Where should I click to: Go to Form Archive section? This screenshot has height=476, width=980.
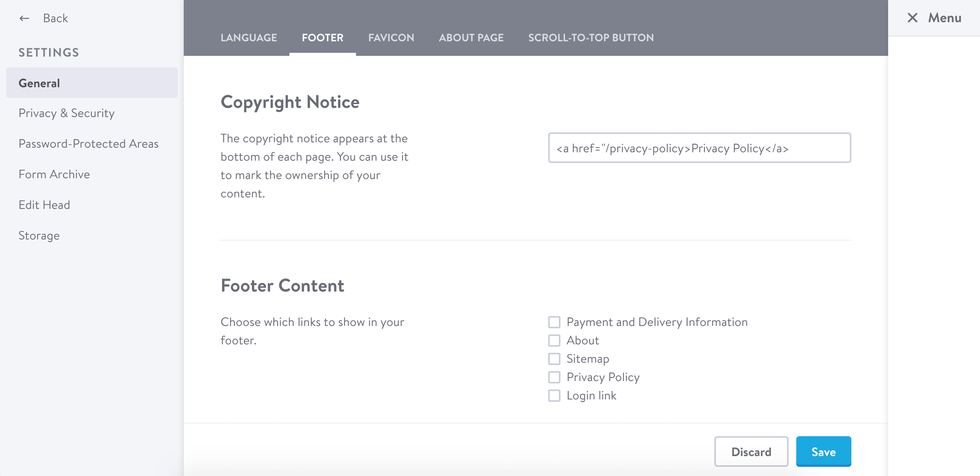[54, 174]
